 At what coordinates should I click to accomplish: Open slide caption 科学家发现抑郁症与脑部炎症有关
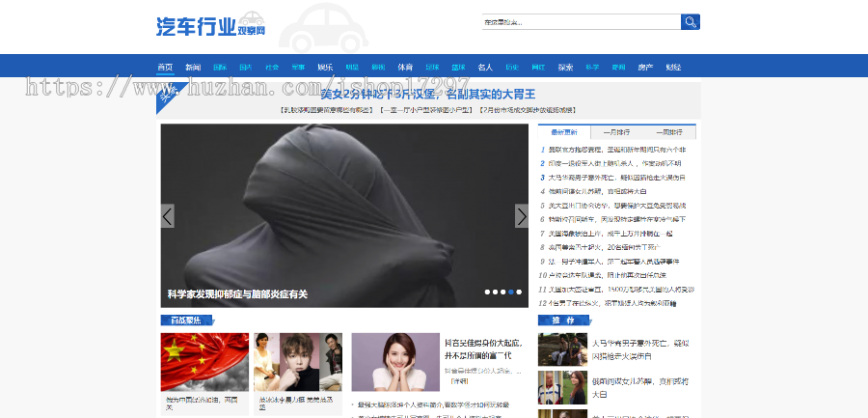coord(237,294)
